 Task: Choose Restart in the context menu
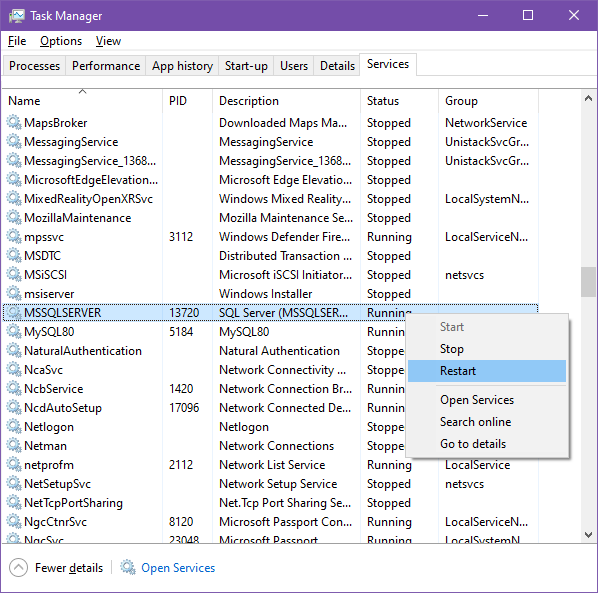click(x=487, y=371)
